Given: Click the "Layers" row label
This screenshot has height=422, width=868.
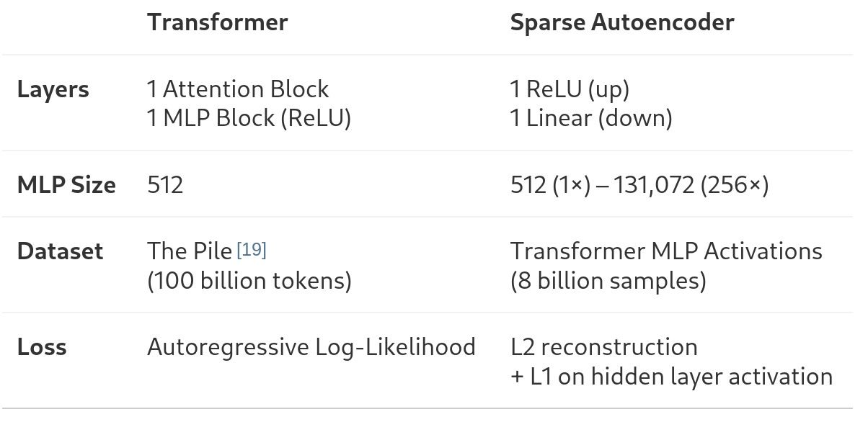Looking at the screenshot, I should (53, 90).
